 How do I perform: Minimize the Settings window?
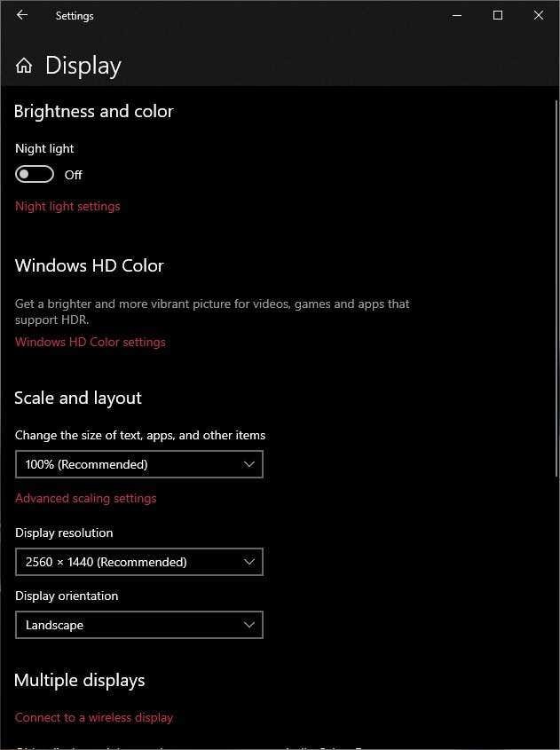click(456, 15)
